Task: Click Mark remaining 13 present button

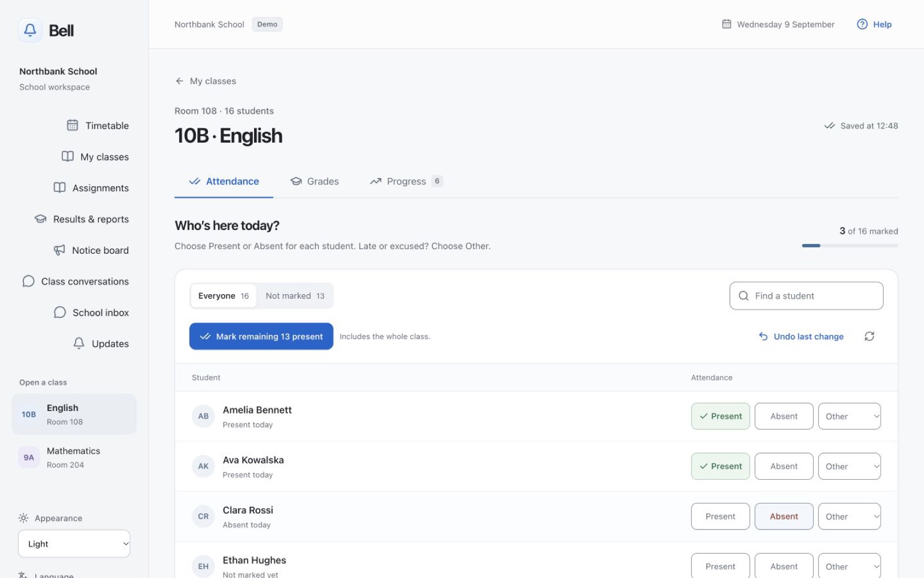Action: (261, 336)
